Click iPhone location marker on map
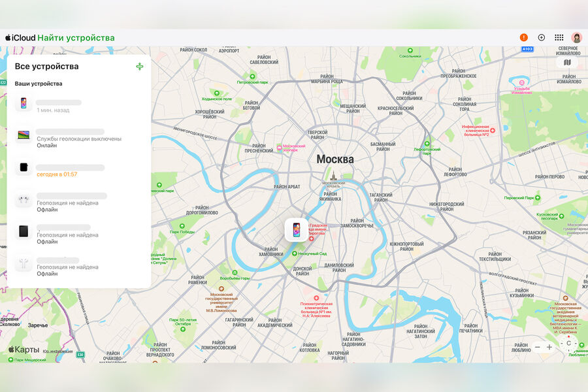The width and height of the screenshot is (588, 392). [296, 229]
